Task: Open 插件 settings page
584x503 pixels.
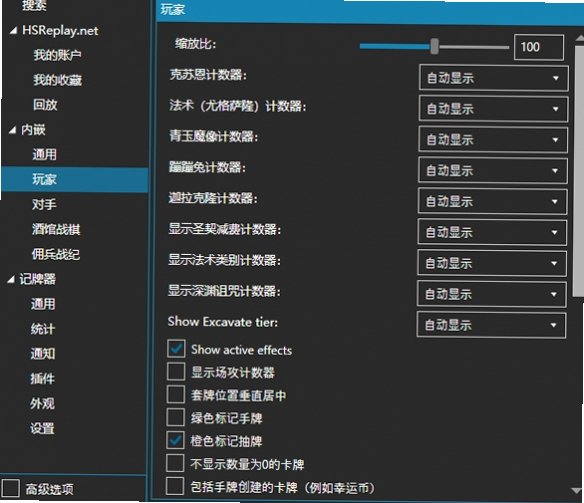Action: coord(42,378)
